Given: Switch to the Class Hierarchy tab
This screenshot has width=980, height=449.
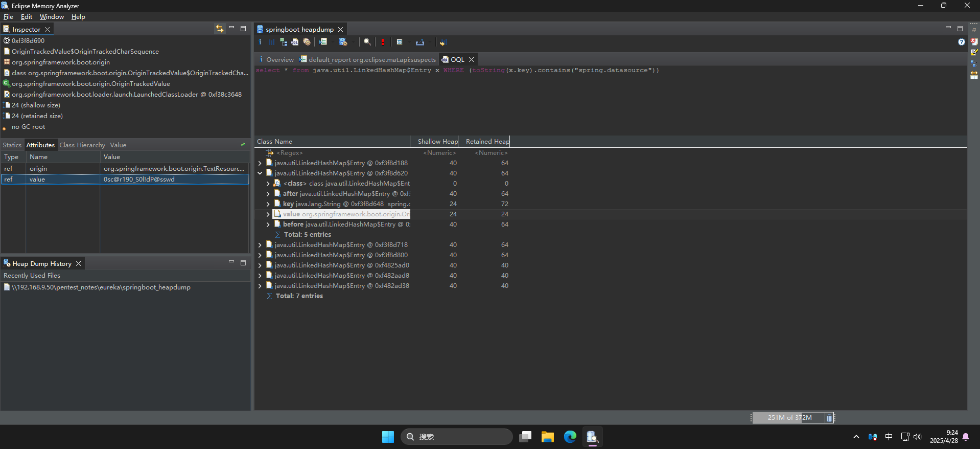Looking at the screenshot, I should [82, 145].
